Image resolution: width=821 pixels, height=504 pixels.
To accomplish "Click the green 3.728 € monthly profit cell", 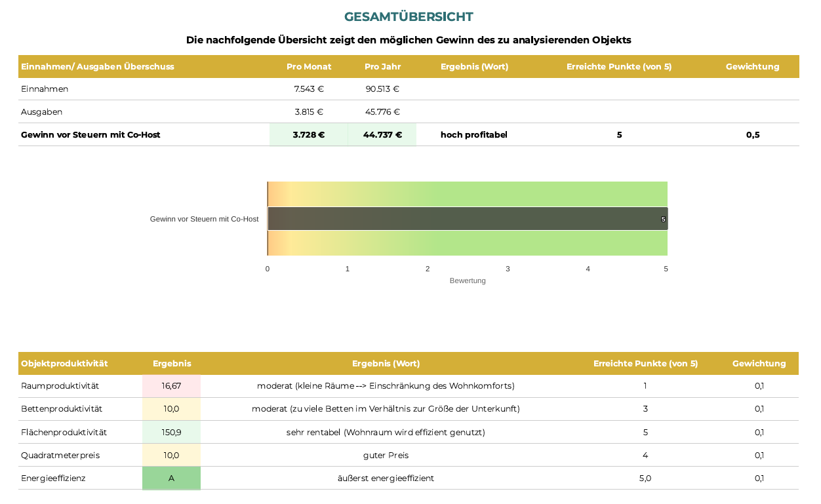I will pos(309,135).
